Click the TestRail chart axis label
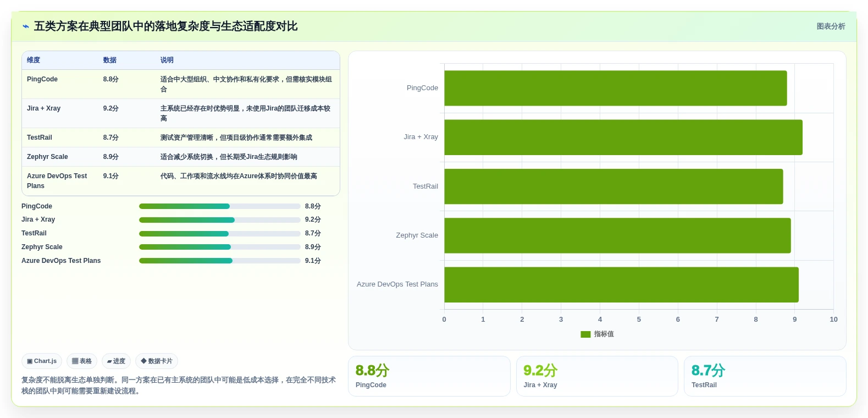The height and width of the screenshot is (418, 868). [x=425, y=186]
